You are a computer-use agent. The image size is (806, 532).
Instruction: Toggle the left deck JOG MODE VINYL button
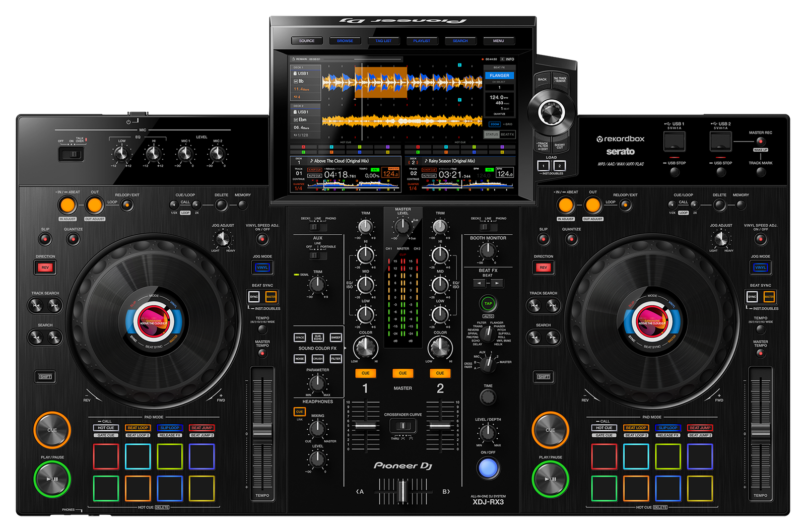click(x=262, y=268)
